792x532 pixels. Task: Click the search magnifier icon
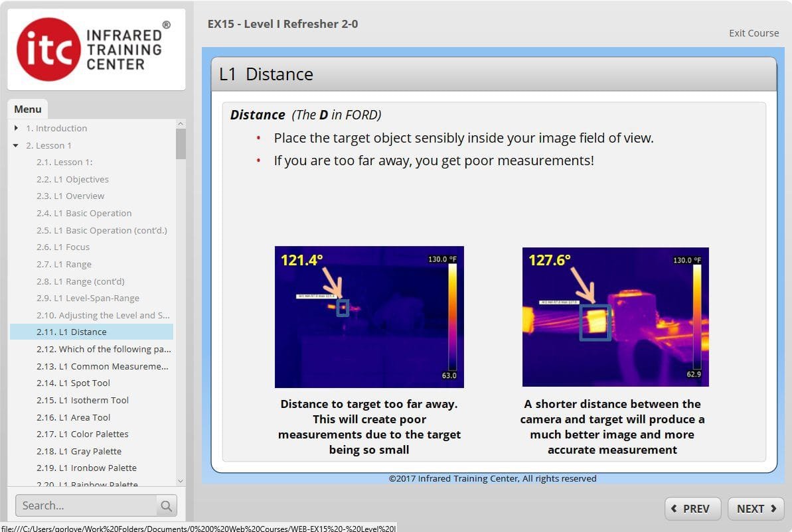click(166, 506)
